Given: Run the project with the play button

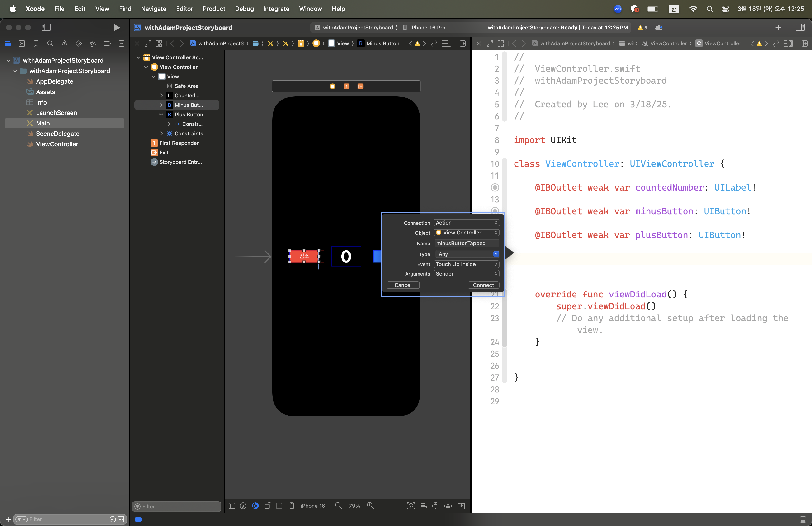Looking at the screenshot, I should tap(116, 28).
